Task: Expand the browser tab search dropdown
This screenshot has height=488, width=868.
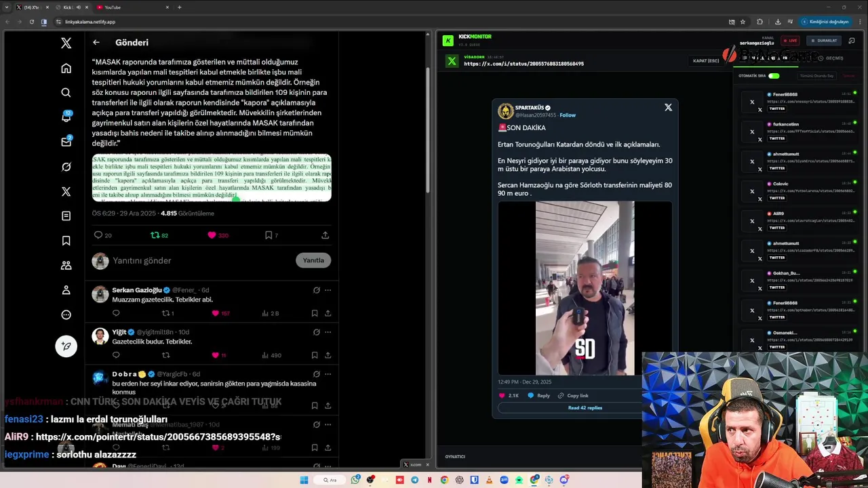Action: [x=6, y=7]
